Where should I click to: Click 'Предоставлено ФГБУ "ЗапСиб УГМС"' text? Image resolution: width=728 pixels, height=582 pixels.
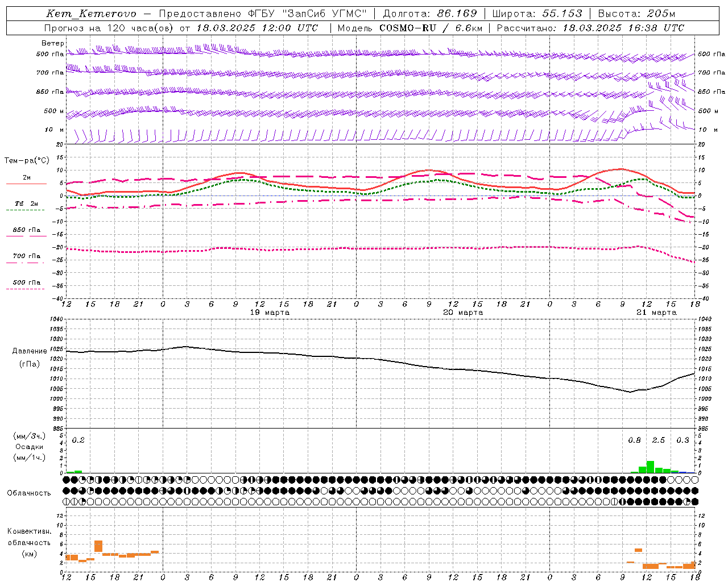[x=263, y=14]
